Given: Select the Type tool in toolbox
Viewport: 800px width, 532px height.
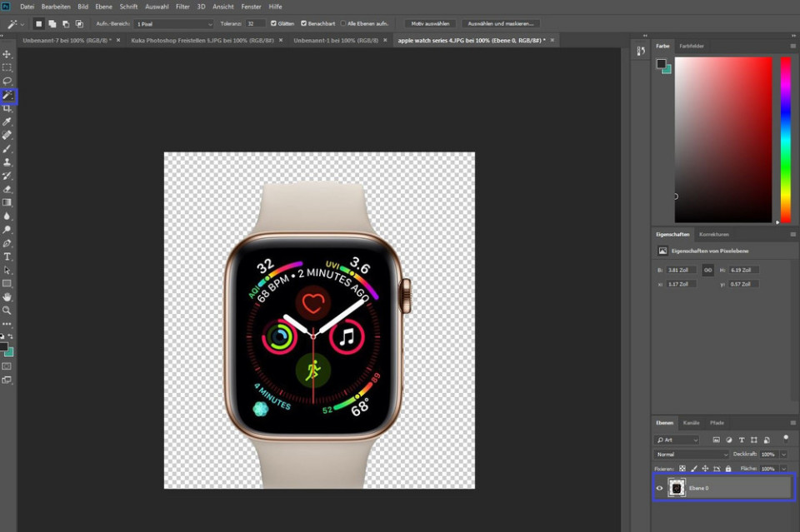Looking at the screenshot, I should [7, 256].
